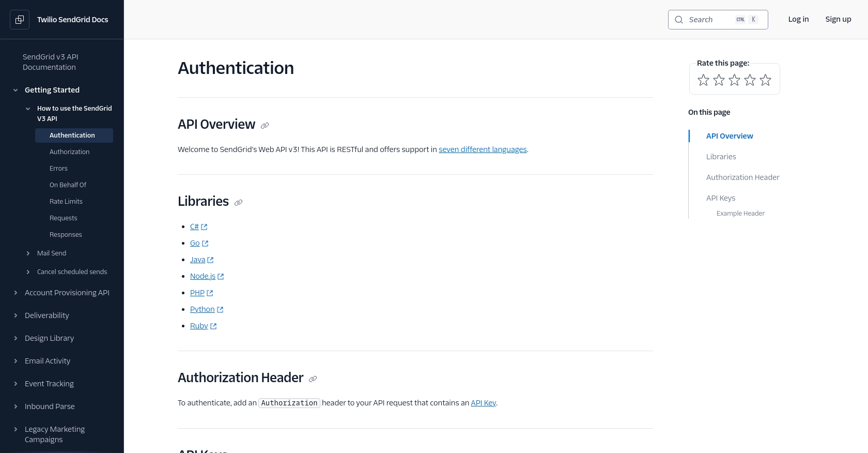Expand Legacy Marketing Campaigns chevron
Image resolution: width=868 pixels, height=453 pixels.
pos(16,429)
